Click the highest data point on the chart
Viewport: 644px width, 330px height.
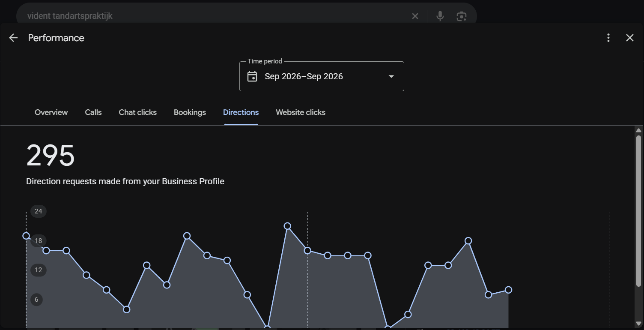point(287,226)
